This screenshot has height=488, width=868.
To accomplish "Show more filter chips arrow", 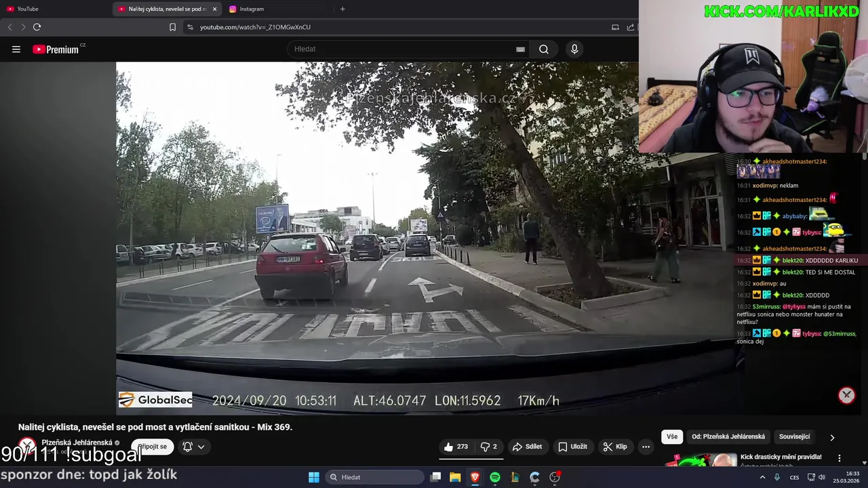I will (832, 437).
